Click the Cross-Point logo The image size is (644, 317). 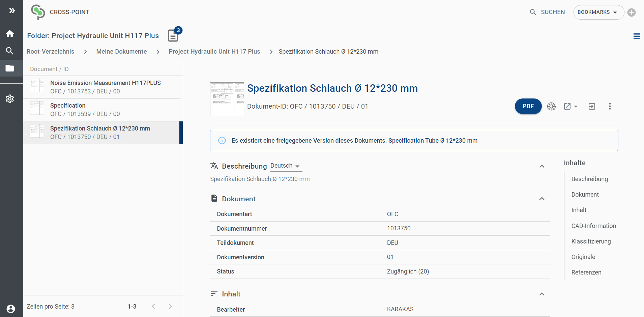(x=38, y=12)
